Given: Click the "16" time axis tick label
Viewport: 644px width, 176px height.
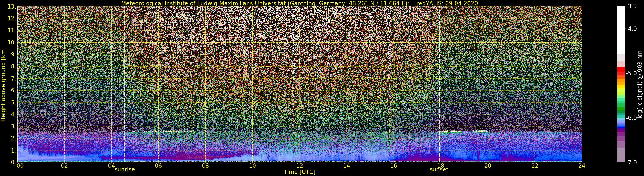Looking at the screenshot, I should click(394, 166).
